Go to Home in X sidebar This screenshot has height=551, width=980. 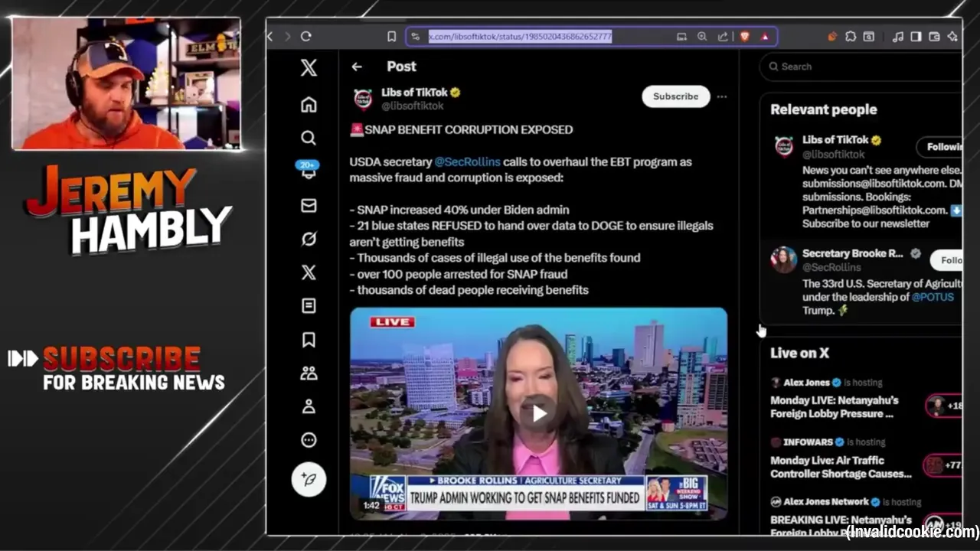309,104
